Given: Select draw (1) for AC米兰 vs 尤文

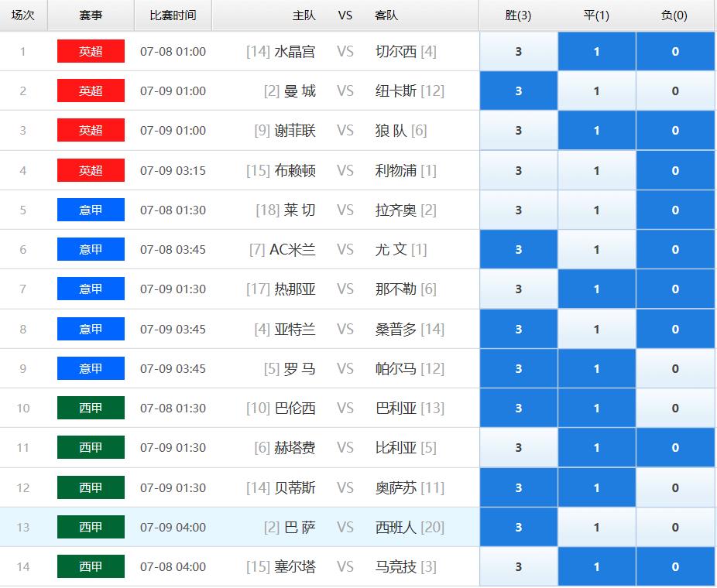Looking at the screenshot, I should (597, 249).
